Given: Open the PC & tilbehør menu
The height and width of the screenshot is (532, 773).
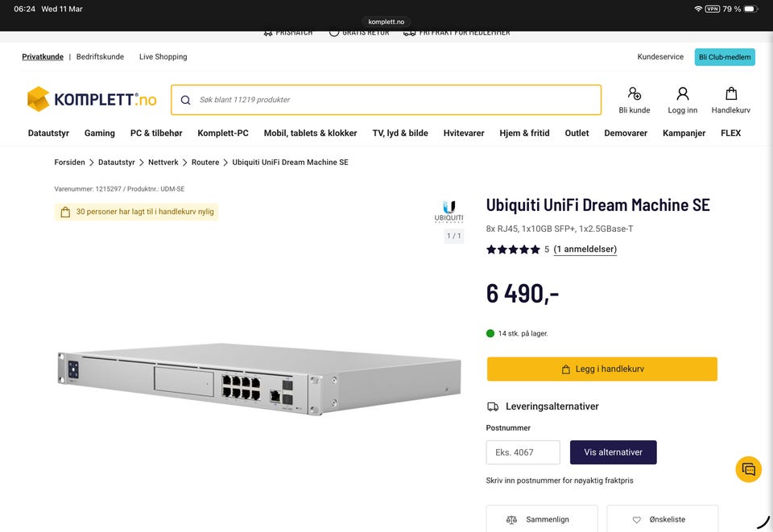Looking at the screenshot, I should click(156, 133).
